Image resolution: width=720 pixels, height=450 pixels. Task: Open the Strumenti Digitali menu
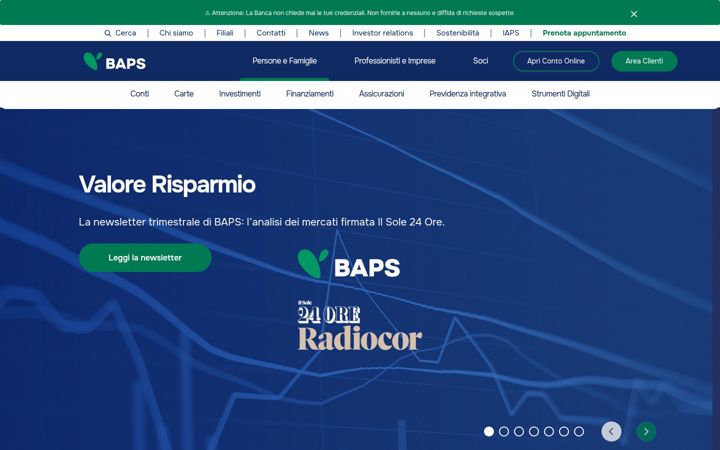561,94
